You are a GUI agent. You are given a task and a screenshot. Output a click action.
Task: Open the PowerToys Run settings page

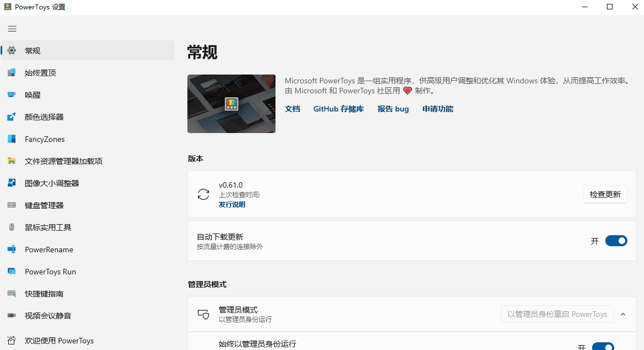50,272
